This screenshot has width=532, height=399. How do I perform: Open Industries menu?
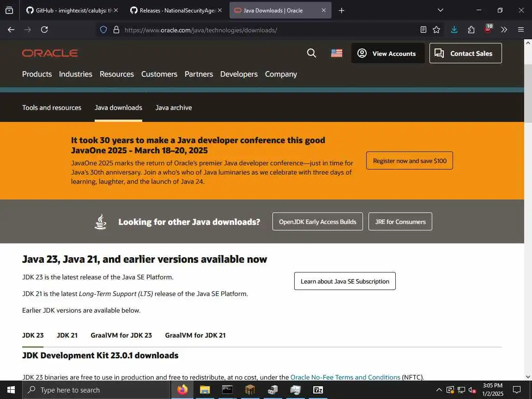click(x=76, y=74)
